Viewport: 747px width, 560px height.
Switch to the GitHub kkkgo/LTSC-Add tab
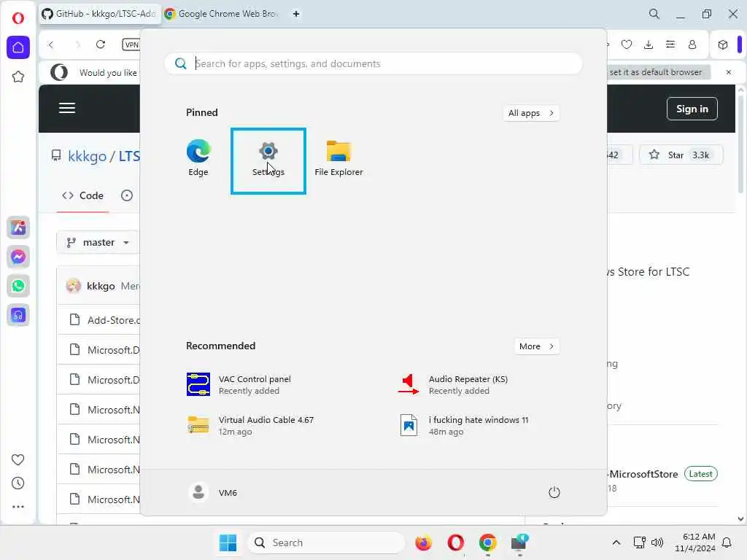[x=99, y=14]
